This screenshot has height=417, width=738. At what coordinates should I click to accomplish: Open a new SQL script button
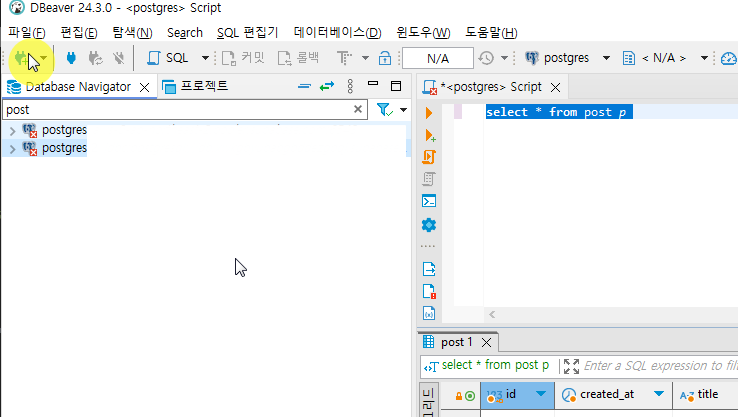(168, 58)
